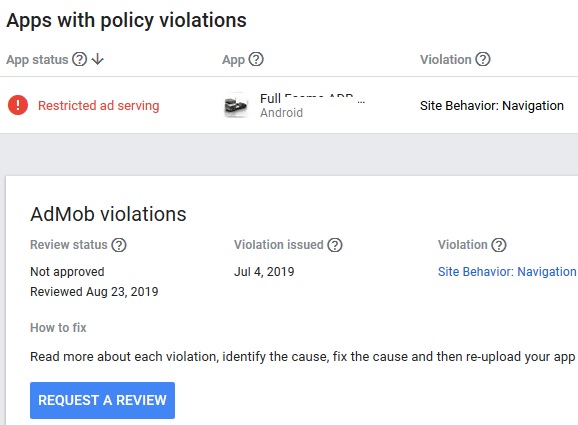
Task: Click help icon beside AdMob Violation label
Action: [499, 245]
